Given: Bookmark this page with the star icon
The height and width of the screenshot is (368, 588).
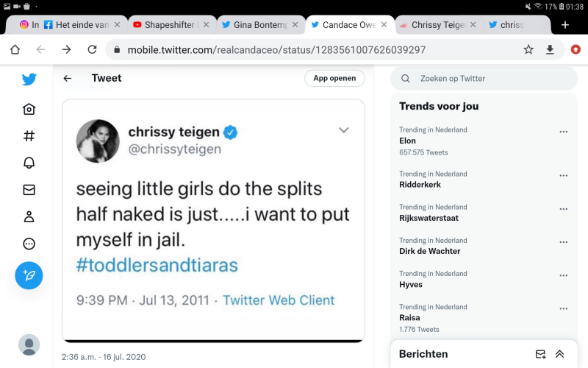Looking at the screenshot, I should (x=528, y=49).
